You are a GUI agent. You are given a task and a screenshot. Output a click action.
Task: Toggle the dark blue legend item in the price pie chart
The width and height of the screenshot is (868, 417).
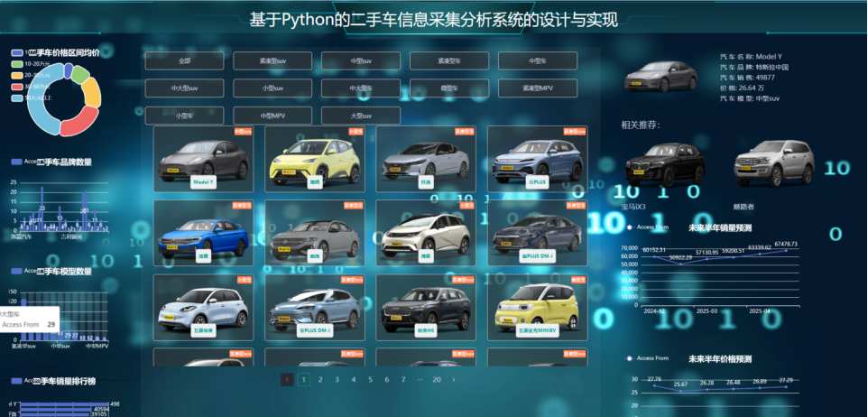19,53
